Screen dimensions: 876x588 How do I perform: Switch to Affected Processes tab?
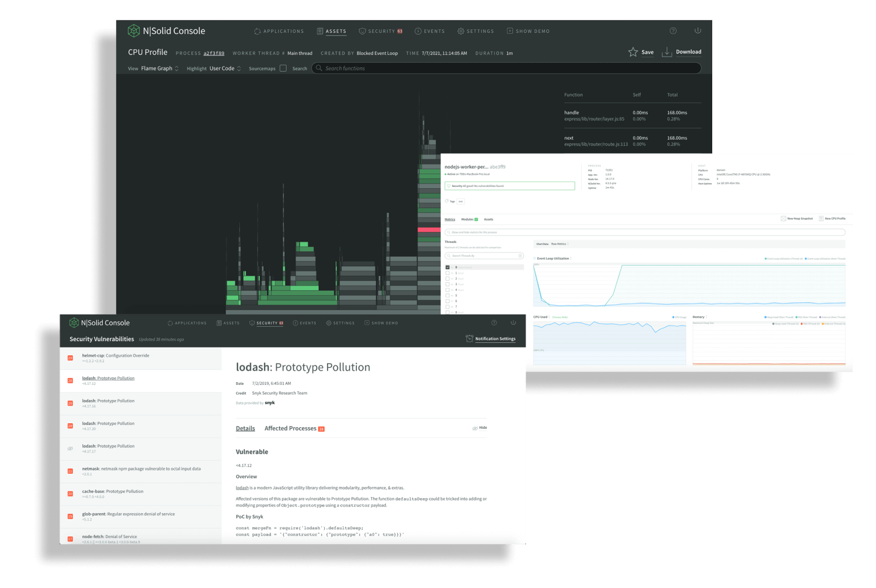click(x=294, y=428)
